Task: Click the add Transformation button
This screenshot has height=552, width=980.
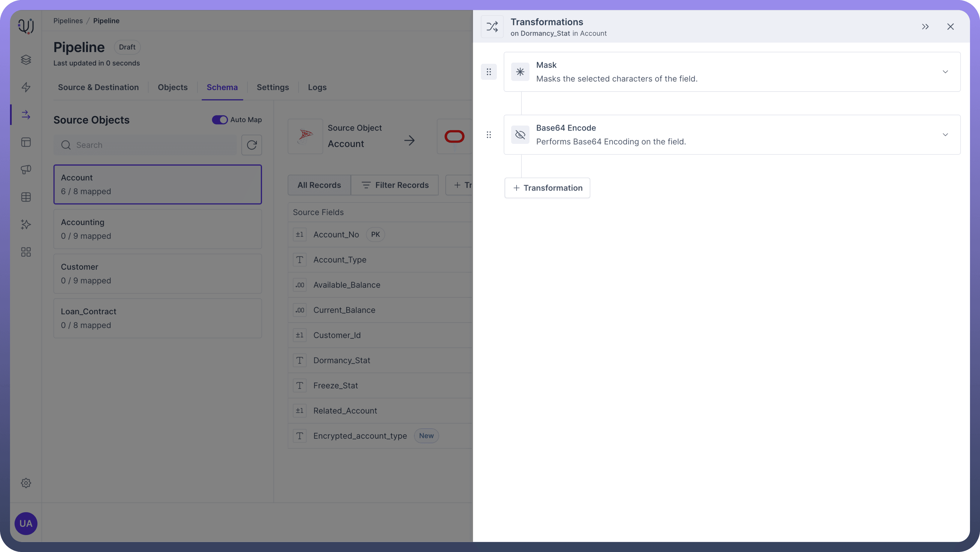Action: coord(547,188)
